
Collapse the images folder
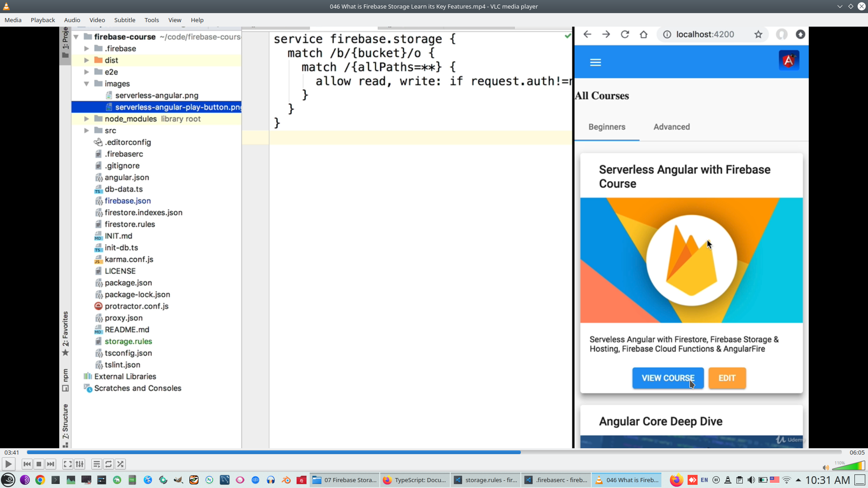click(86, 84)
